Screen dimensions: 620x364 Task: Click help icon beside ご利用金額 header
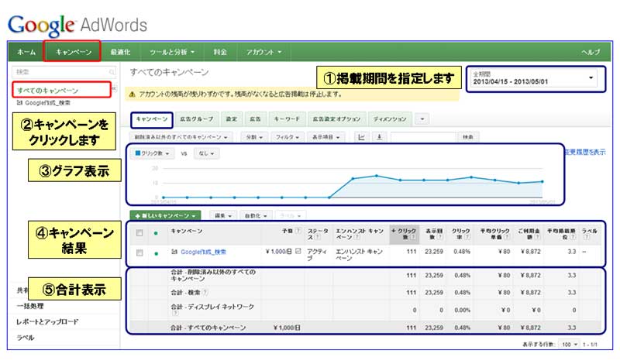pyautogui.click(x=537, y=237)
